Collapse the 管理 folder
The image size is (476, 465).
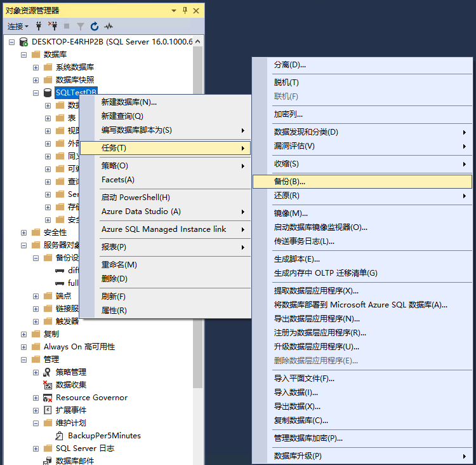point(23,360)
